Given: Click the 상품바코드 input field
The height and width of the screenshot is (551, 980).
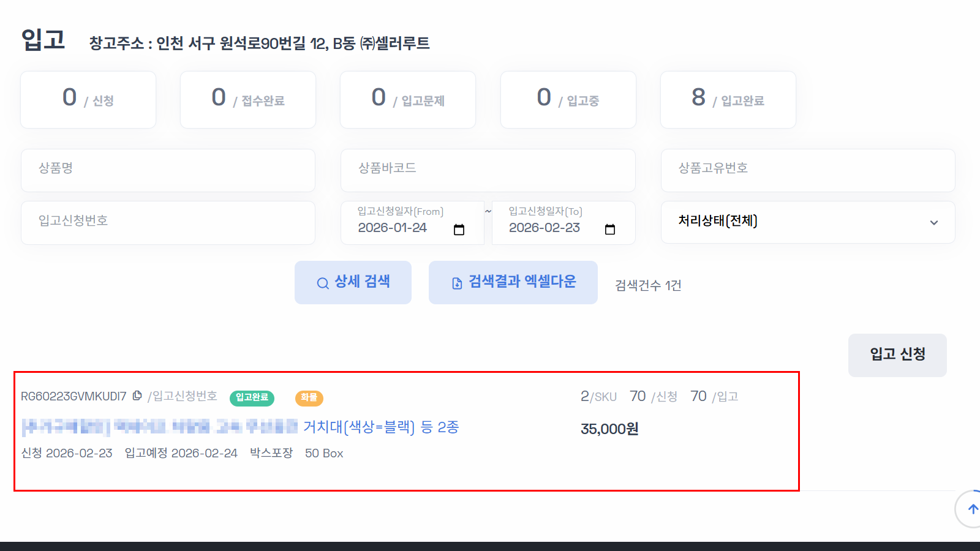Looking at the screenshot, I should pos(488,170).
